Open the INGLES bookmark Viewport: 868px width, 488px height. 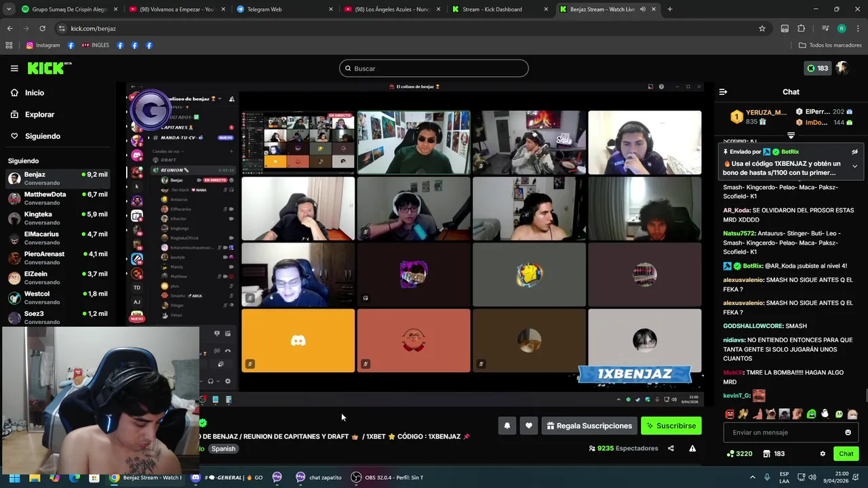point(95,45)
